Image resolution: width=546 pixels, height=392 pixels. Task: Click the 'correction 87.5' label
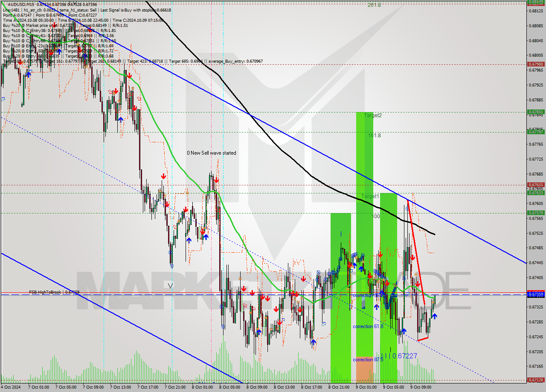pos(368,360)
